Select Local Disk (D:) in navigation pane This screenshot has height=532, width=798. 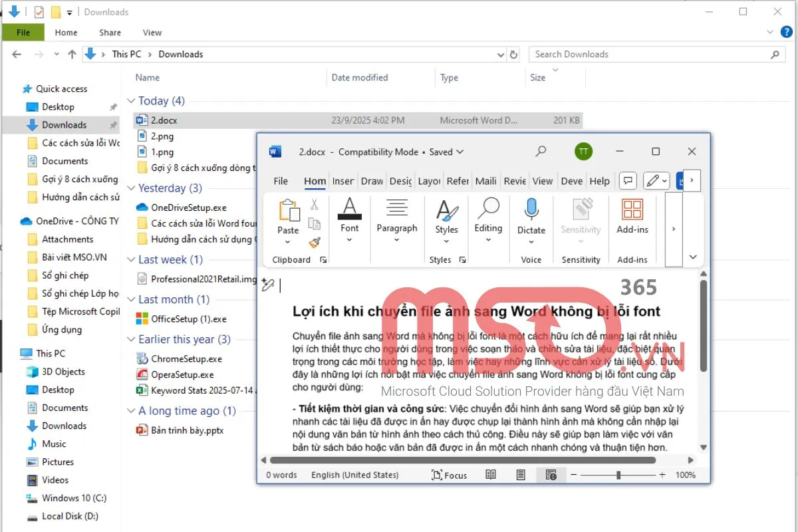[x=70, y=516]
